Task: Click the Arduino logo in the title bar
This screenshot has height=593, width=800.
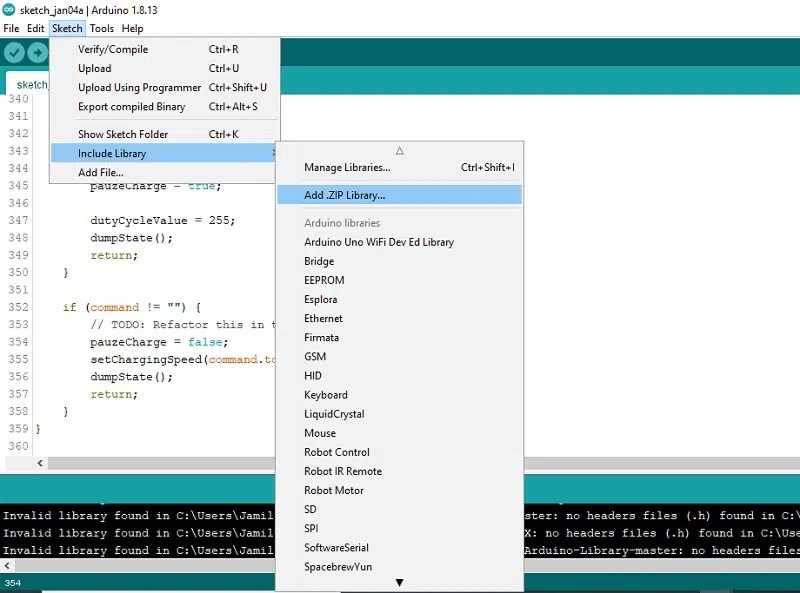Action: coord(11,9)
